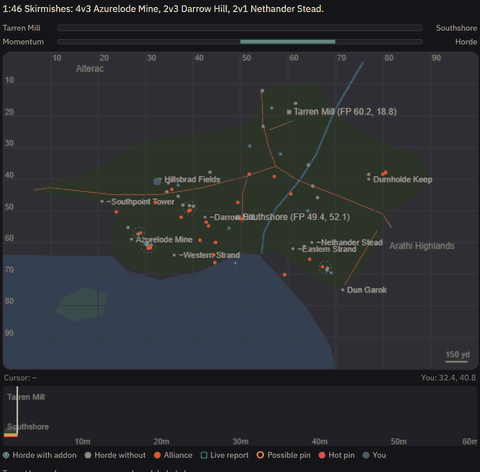
Task: Click the Alliance orange legend dot
Action: (157, 455)
